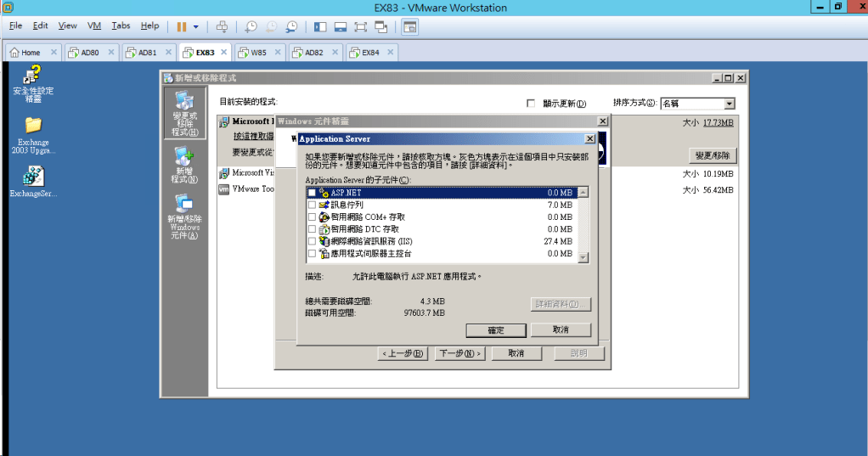Click the 確定 button in Application Server
Viewport: 868px width, 456px height.
496,329
